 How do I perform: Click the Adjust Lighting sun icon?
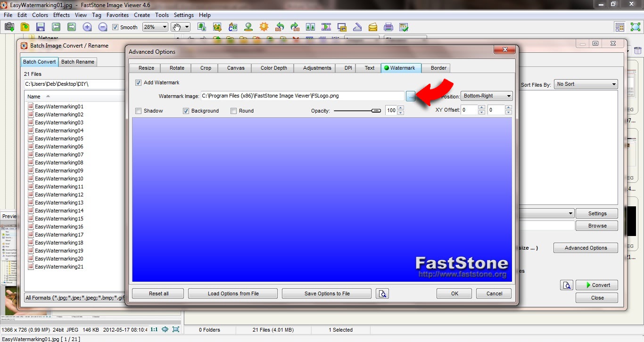(x=264, y=27)
